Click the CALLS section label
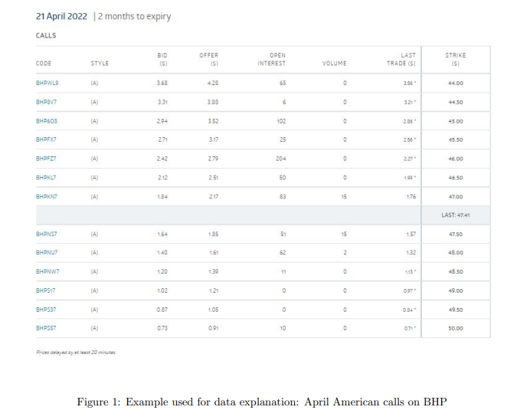Screen dimensions: 507x420 tap(46, 35)
